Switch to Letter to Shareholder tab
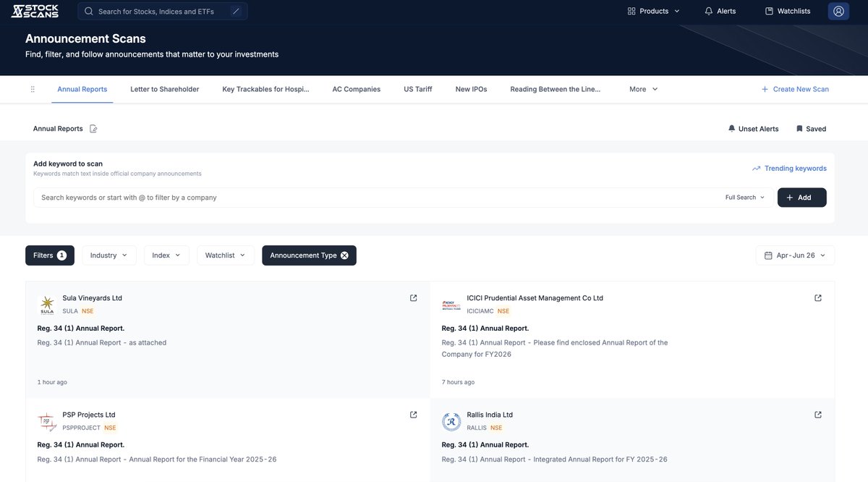The height and width of the screenshot is (482, 868). click(x=165, y=89)
